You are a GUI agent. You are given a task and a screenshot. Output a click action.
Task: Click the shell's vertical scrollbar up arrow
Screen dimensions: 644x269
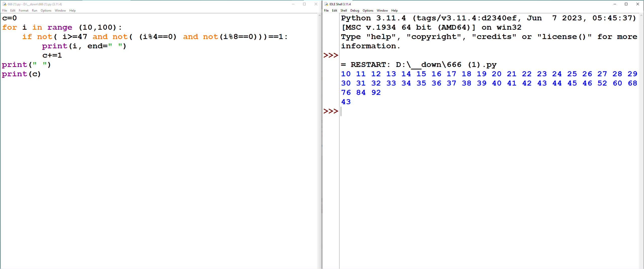(641, 15)
